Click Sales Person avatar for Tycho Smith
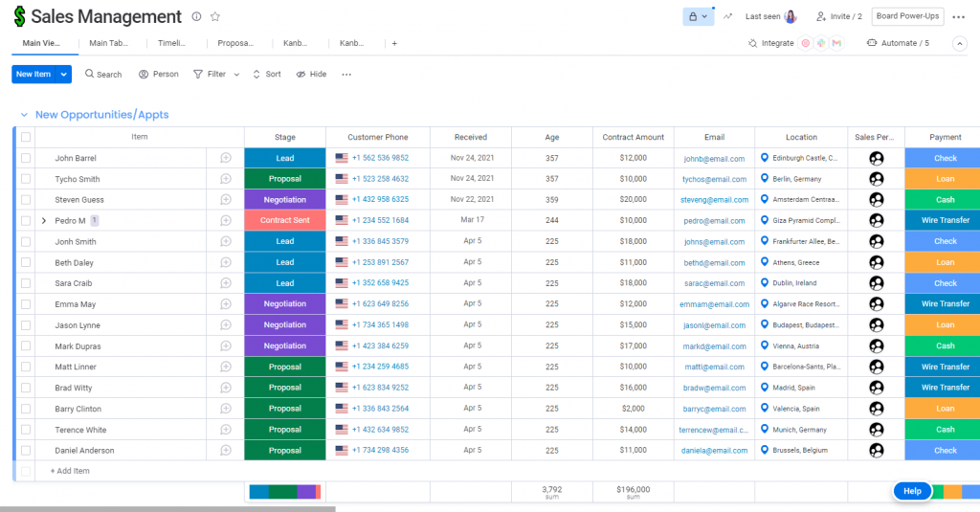Image resolution: width=980 pixels, height=512 pixels. [877, 179]
